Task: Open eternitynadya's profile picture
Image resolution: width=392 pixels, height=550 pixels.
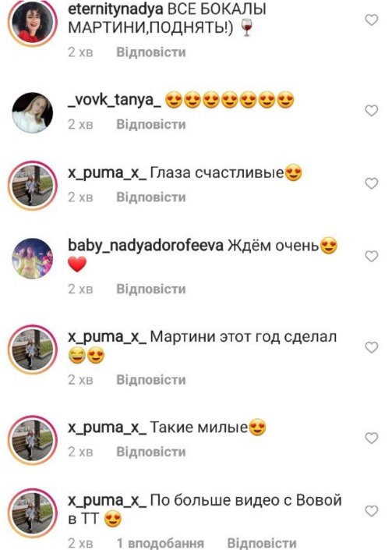Action: (33, 22)
